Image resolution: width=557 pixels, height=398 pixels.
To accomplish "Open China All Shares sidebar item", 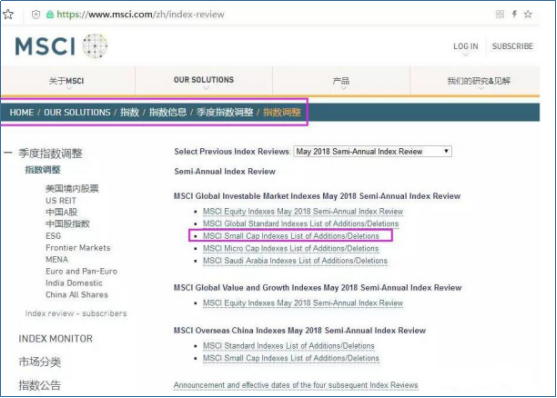I will coord(77,295).
